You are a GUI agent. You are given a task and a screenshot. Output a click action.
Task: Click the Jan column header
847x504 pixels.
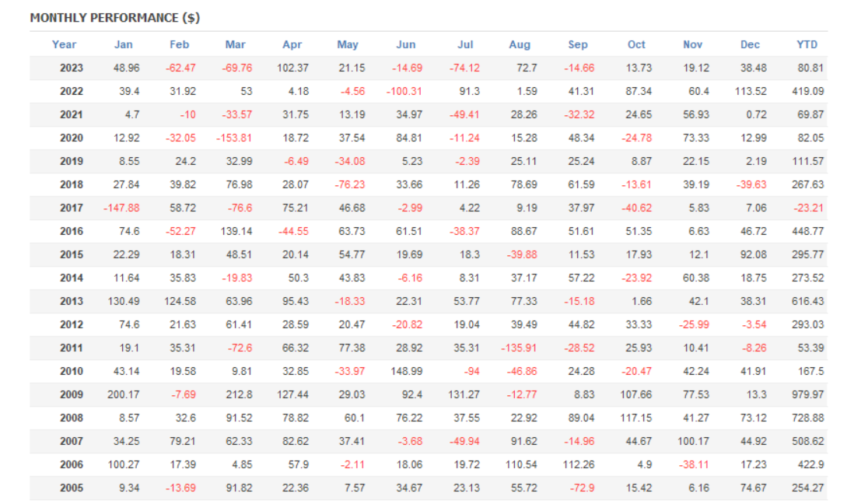(123, 44)
